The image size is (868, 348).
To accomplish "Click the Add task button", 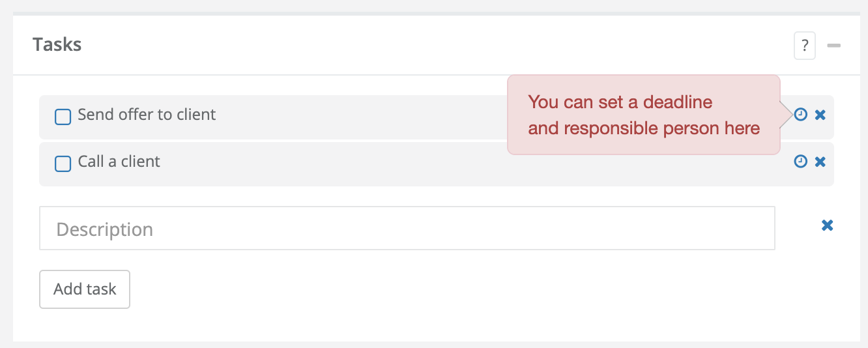I will click(x=85, y=289).
